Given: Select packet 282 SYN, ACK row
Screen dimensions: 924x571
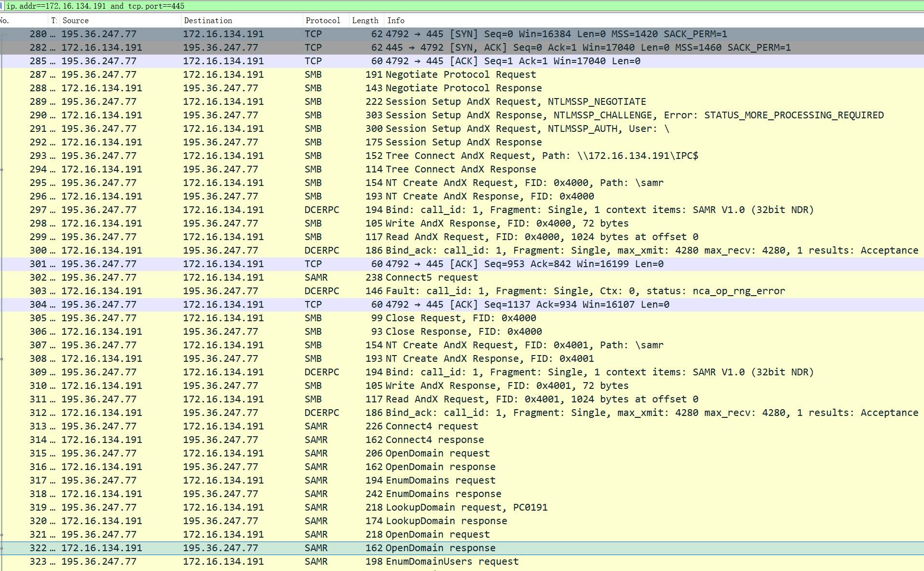Looking at the screenshot, I should [x=462, y=47].
